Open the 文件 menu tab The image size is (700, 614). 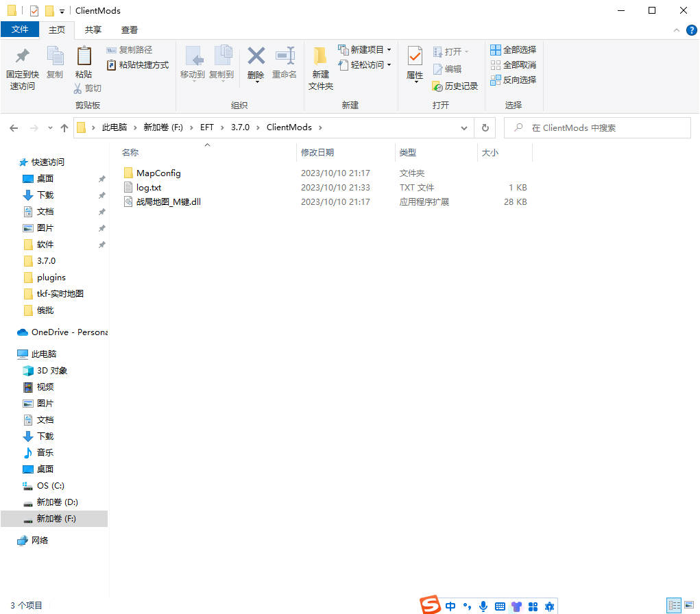(x=20, y=30)
